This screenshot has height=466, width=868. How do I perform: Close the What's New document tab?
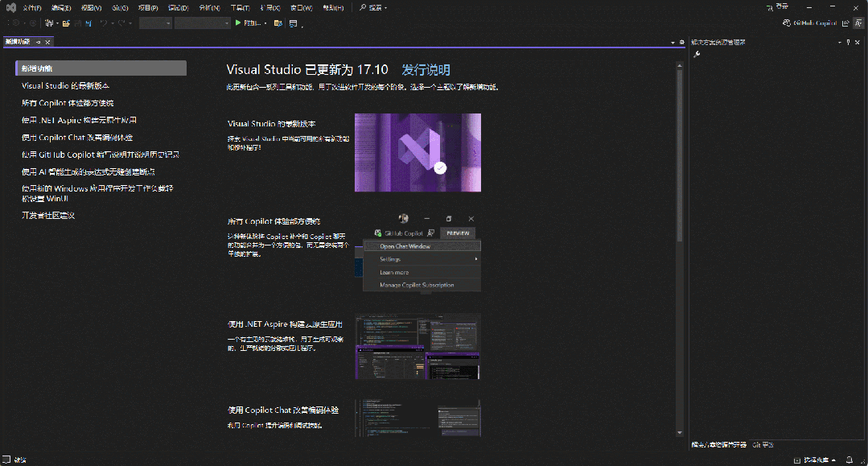pyautogui.click(x=47, y=42)
